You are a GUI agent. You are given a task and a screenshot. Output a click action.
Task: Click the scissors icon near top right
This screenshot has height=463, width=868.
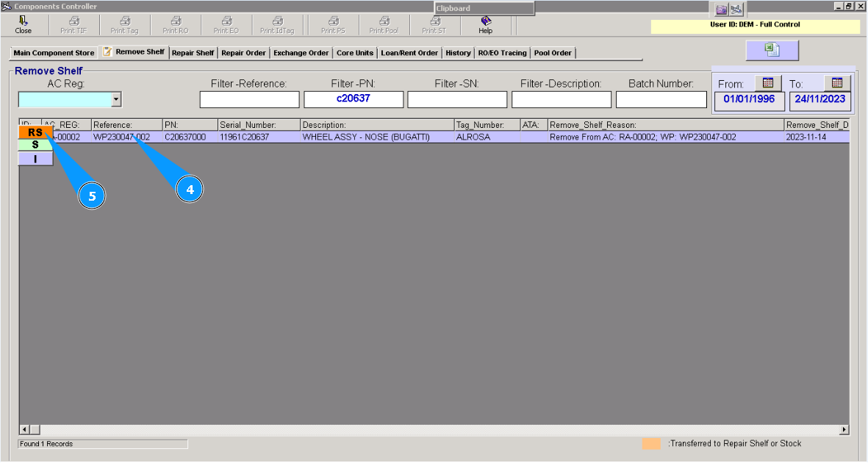(x=736, y=10)
